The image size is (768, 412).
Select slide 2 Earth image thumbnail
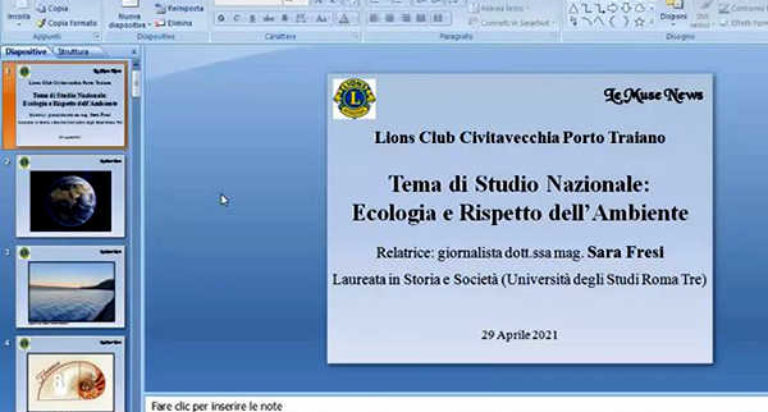click(70, 196)
